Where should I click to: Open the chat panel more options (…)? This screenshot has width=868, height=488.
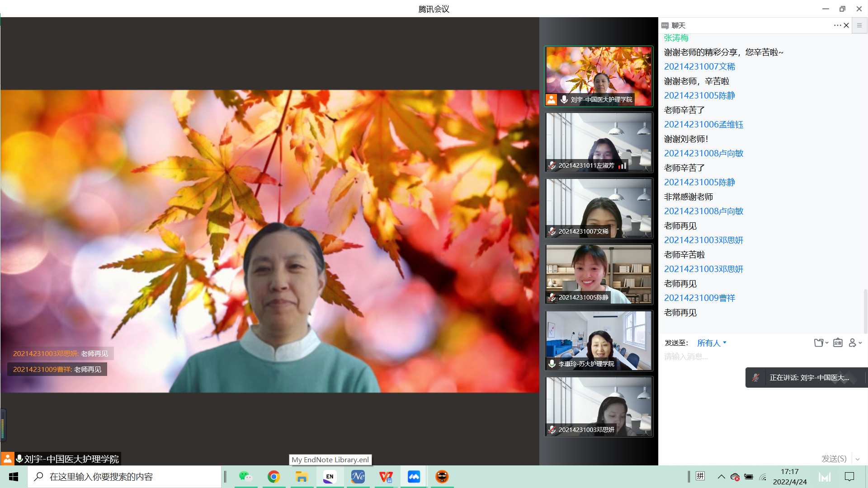click(837, 25)
